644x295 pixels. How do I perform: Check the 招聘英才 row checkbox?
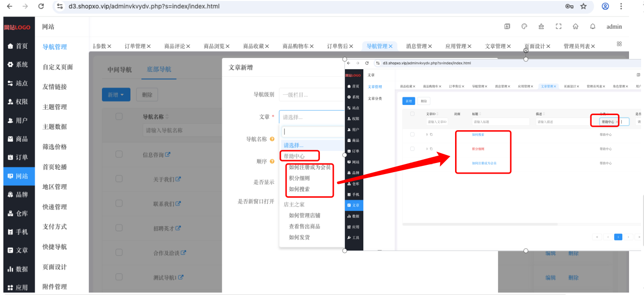(119, 228)
